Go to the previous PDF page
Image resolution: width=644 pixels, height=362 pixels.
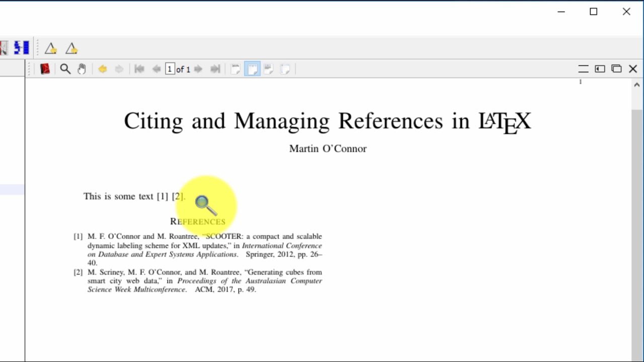click(156, 69)
